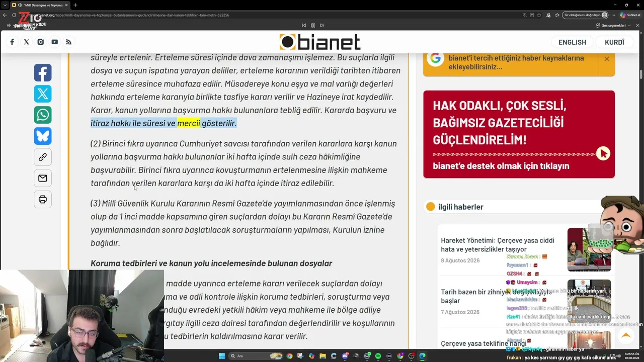Switch the site language to ENGLISH
Image resolution: width=644 pixels, height=362 pixels.
tap(572, 42)
